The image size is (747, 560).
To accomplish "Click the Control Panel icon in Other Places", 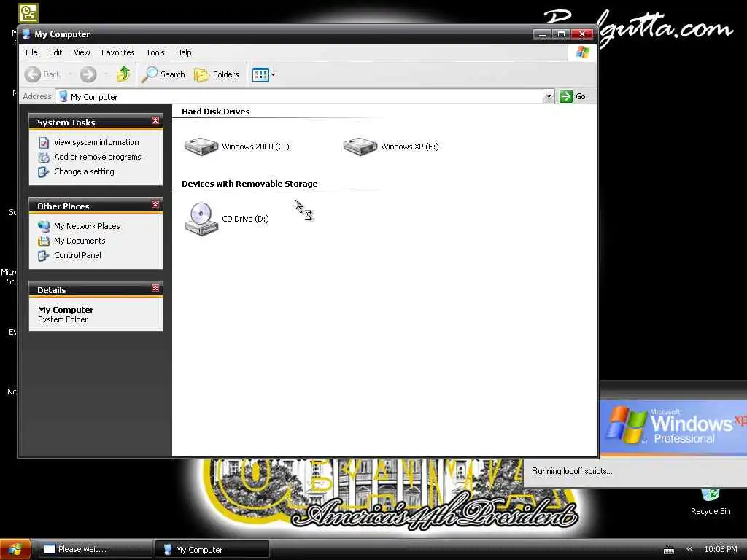I will [44, 256].
